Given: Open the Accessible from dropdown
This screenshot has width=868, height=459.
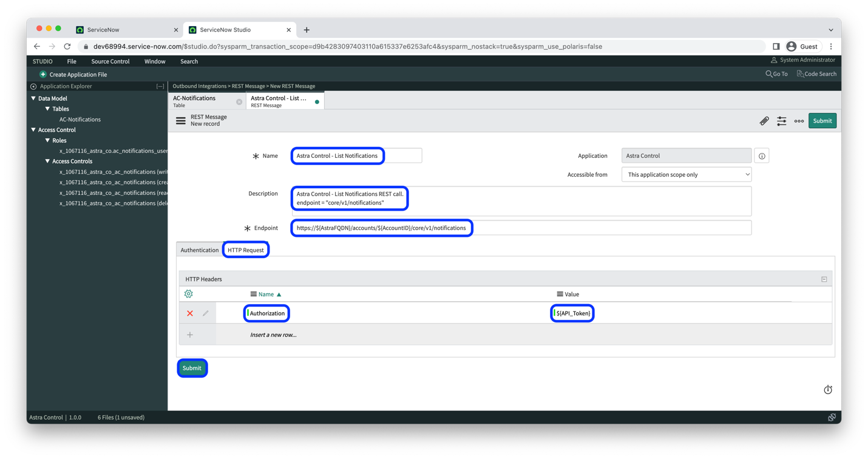Looking at the screenshot, I should pos(687,174).
